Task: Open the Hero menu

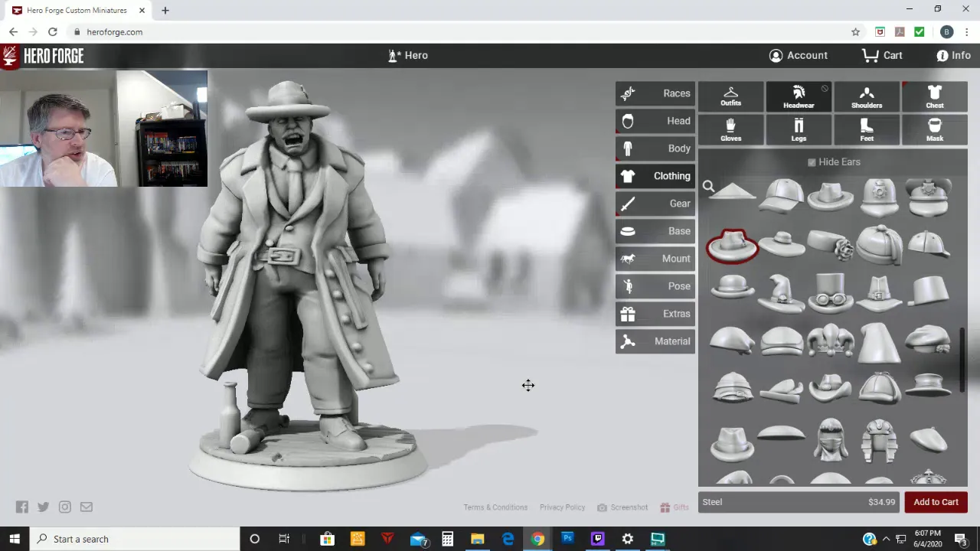Action: pos(408,55)
